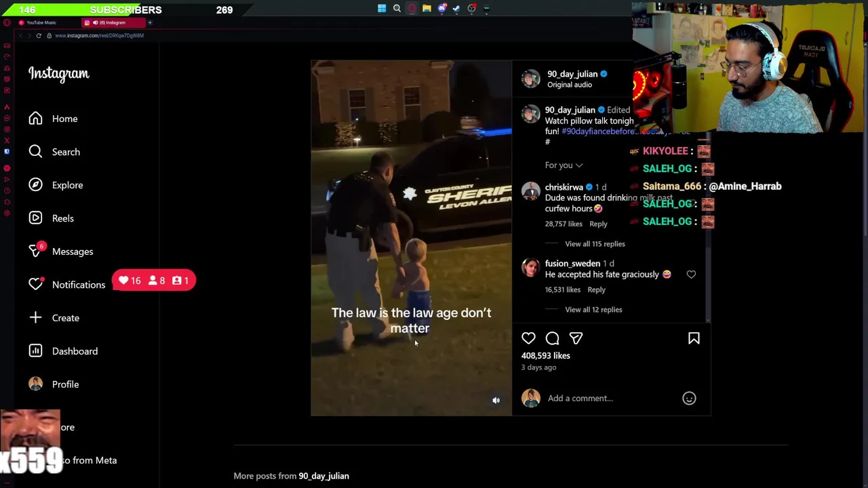Screen dimensions: 868x488
Task: Share the reel with the paper plane icon
Action: (x=576, y=338)
